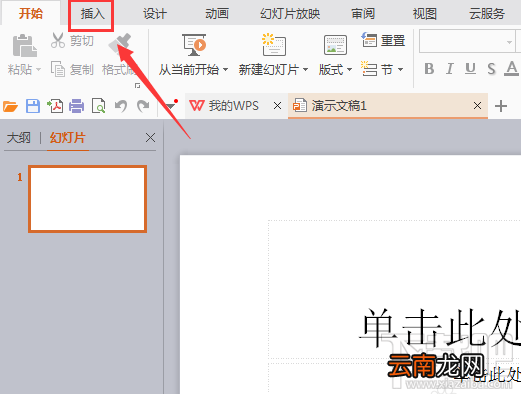521x394 pixels.
Task: Select the Format Painter brush icon
Action: pos(120,44)
